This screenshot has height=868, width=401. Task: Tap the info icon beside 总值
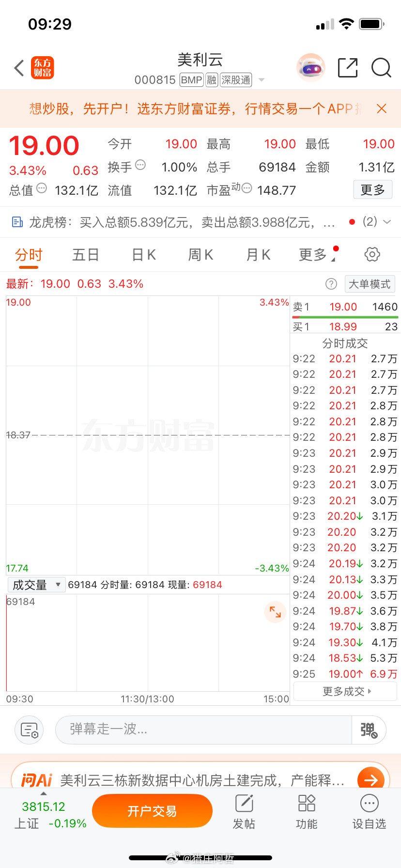click(x=42, y=188)
